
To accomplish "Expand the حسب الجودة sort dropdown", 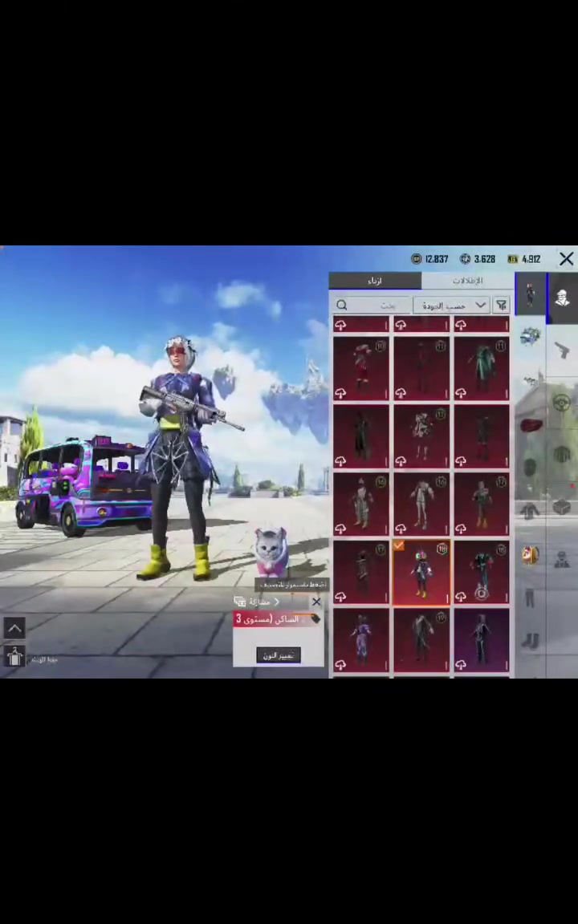I will tap(452, 306).
